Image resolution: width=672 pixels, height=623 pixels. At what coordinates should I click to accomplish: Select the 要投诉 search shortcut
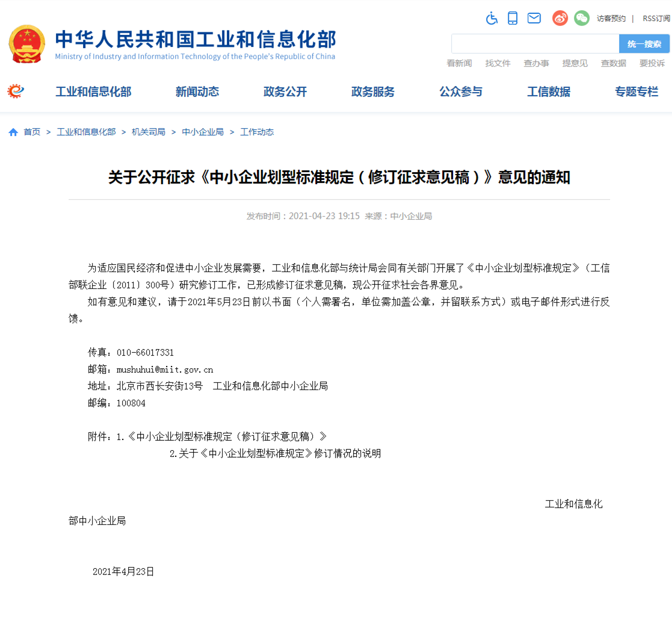point(652,63)
